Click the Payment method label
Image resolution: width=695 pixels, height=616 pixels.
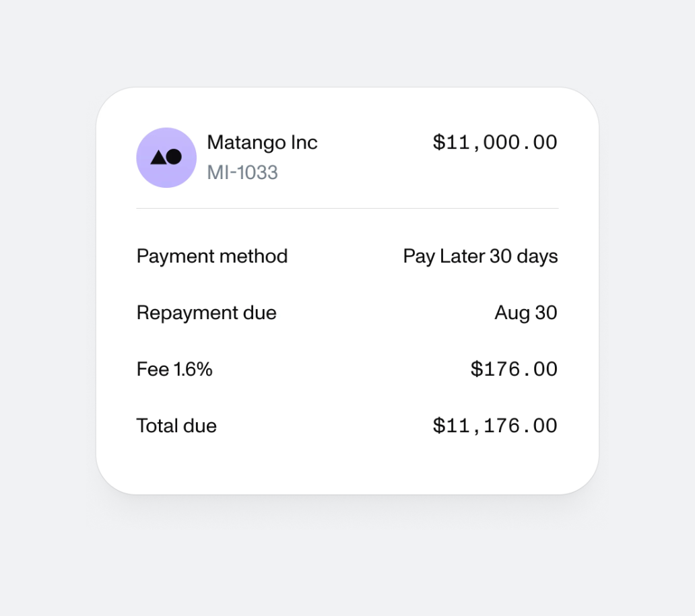click(x=211, y=256)
